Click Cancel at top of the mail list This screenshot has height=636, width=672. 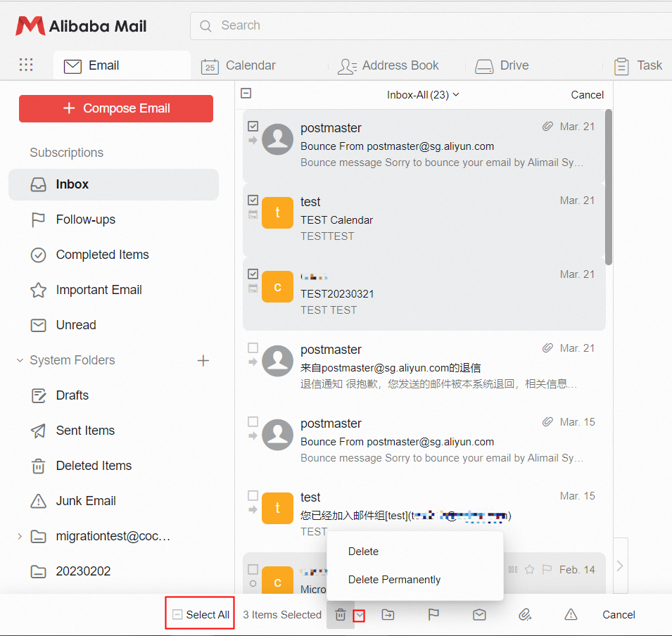pos(587,95)
